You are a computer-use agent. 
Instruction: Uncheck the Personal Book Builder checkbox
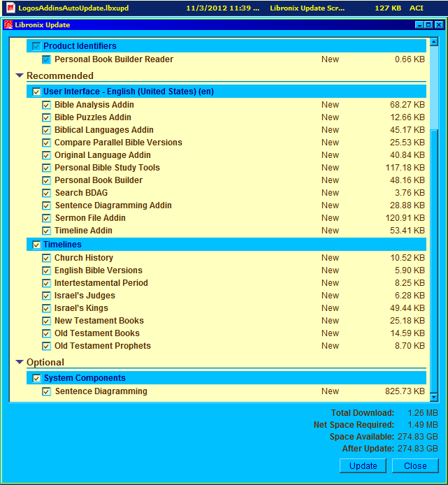[x=46, y=180]
